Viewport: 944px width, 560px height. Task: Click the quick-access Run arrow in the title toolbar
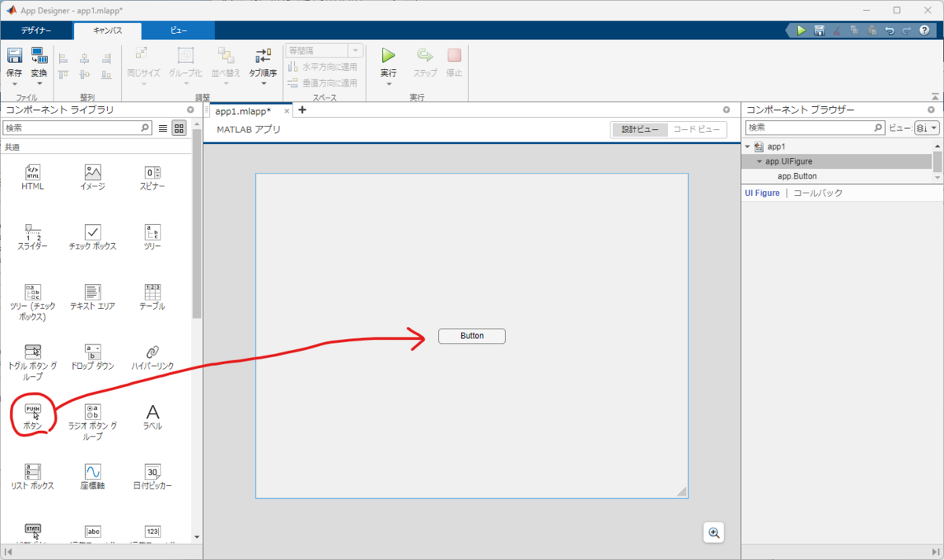coord(801,31)
